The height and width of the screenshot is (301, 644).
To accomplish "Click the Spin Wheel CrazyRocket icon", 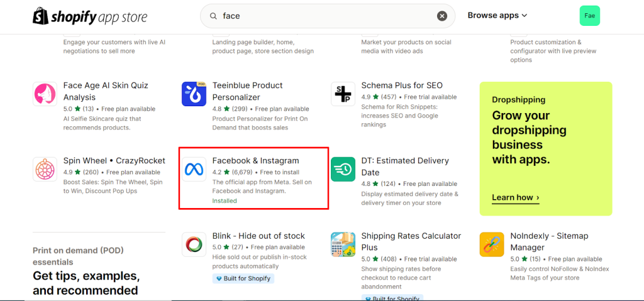I will pyautogui.click(x=45, y=170).
